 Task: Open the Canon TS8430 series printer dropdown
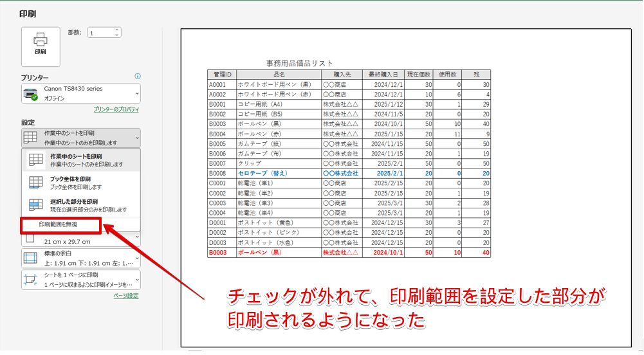tap(81, 93)
